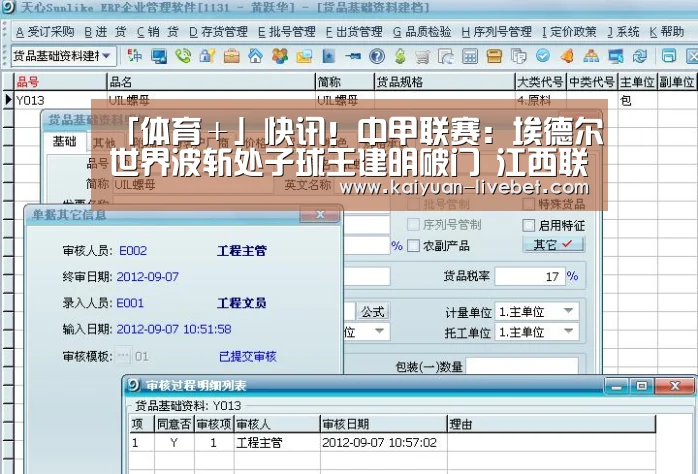Open the J 系统 menu

click(x=623, y=32)
